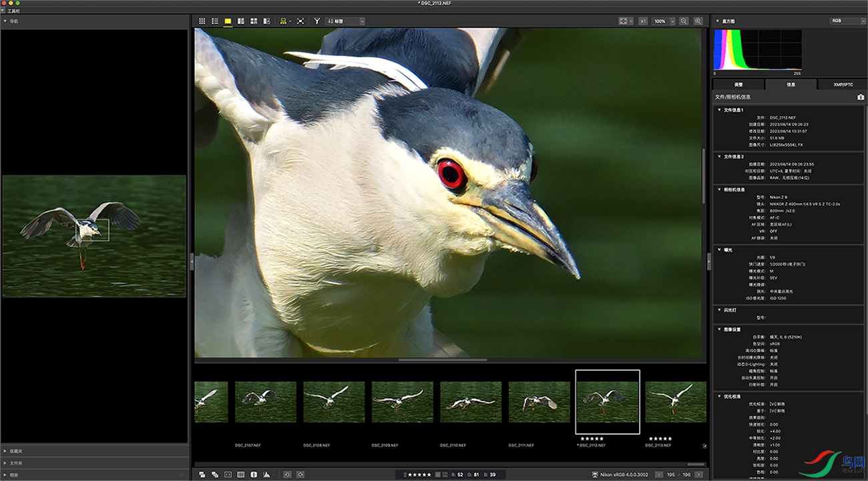This screenshot has height=481, width=868.
Task: Toggle grid overlay in bottom toolbar
Action: [241, 474]
